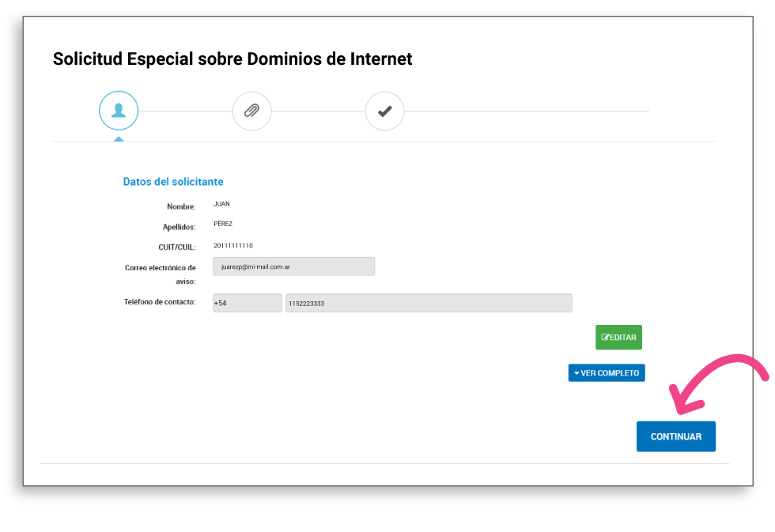Click the phone number field containing 1152223333
Viewport: 775px width, 532px height.
coord(429,303)
